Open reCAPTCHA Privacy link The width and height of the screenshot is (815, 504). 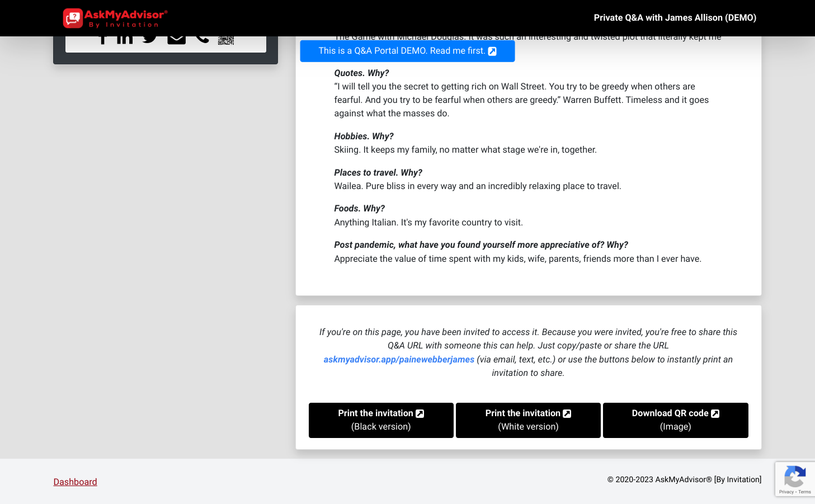point(786,492)
